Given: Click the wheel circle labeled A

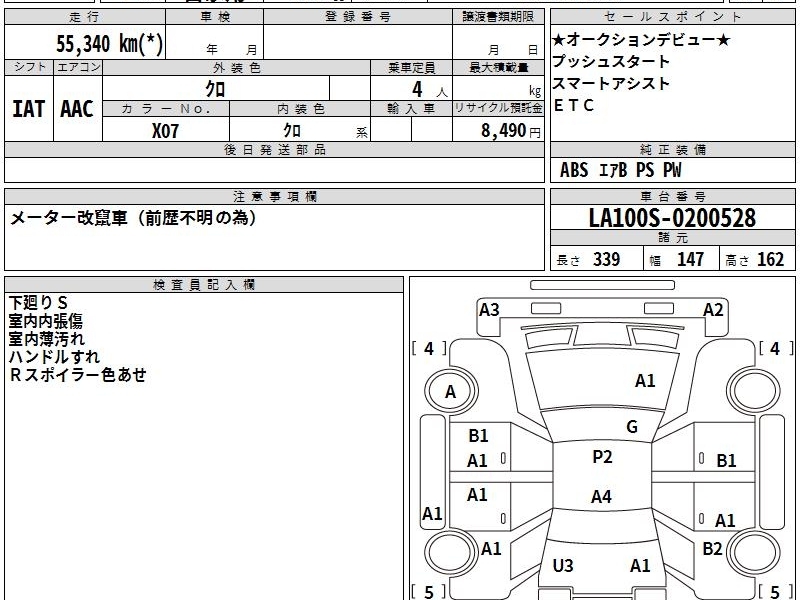Looking at the screenshot, I should tap(451, 392).
